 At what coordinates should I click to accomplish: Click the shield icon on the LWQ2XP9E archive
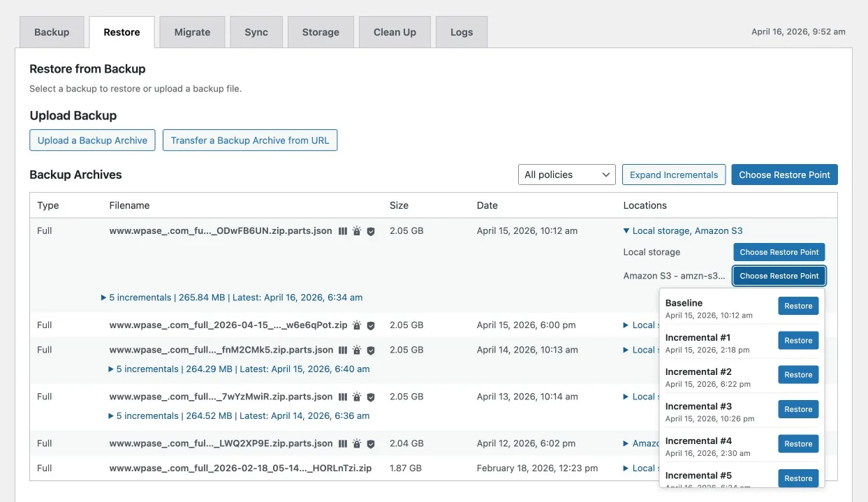[371, 444]
